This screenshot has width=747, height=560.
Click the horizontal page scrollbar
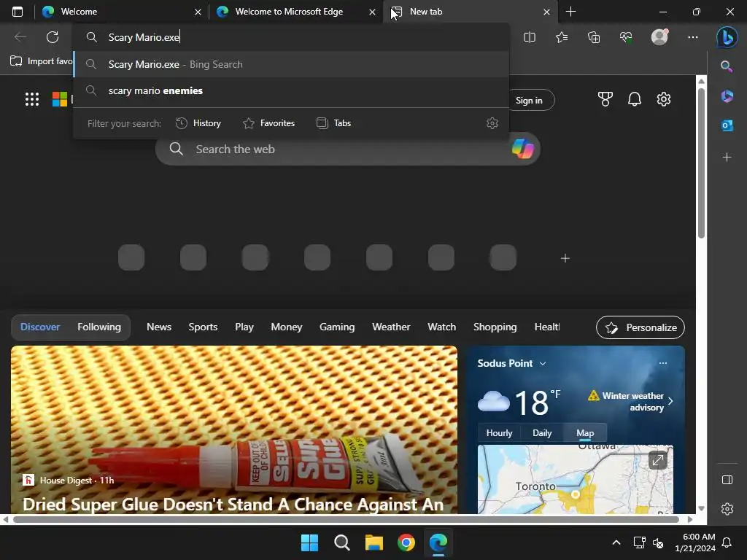(x=346, y=519)
